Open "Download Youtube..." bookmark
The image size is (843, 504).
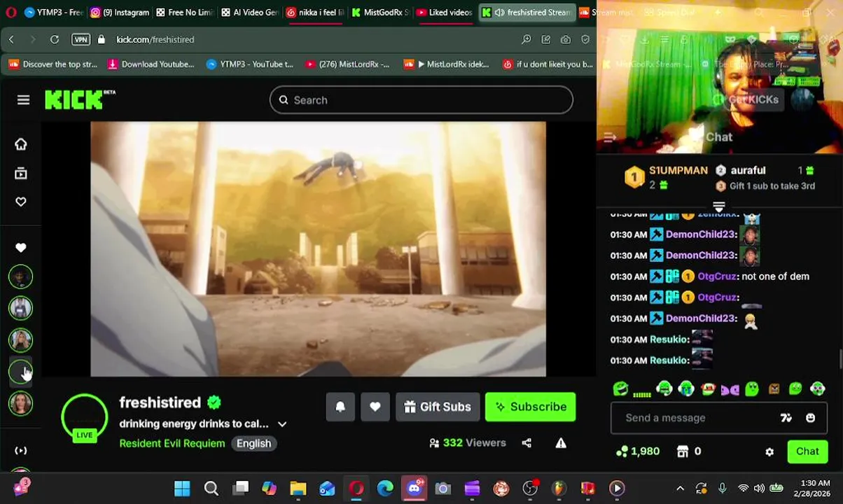(151, 64)
